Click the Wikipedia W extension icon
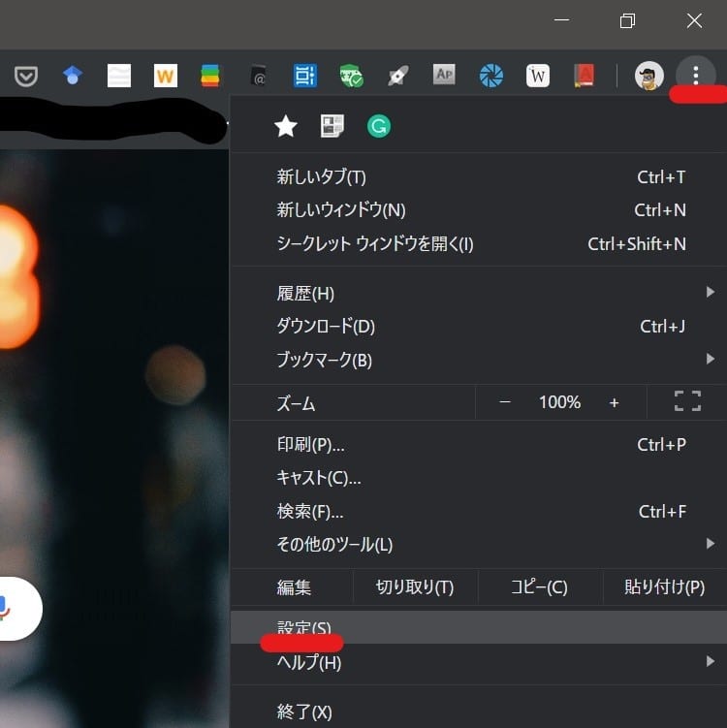 click(x=538, y=76)
